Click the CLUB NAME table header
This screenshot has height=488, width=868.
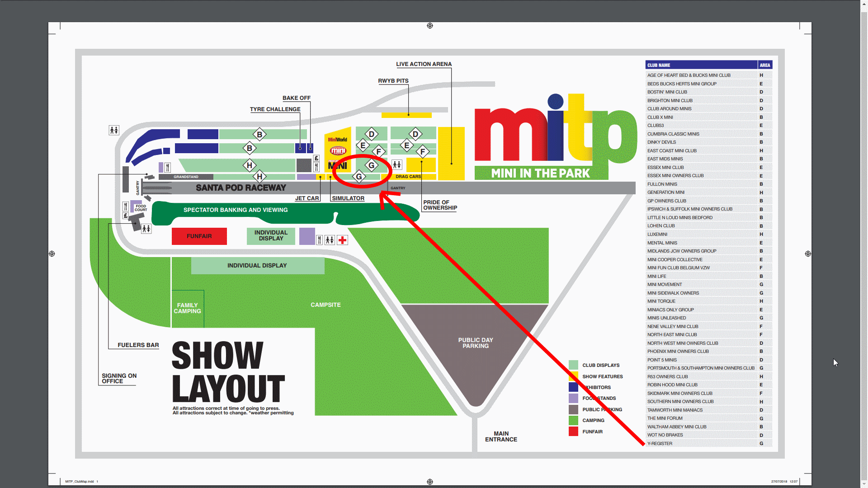[x=701, y=65]
